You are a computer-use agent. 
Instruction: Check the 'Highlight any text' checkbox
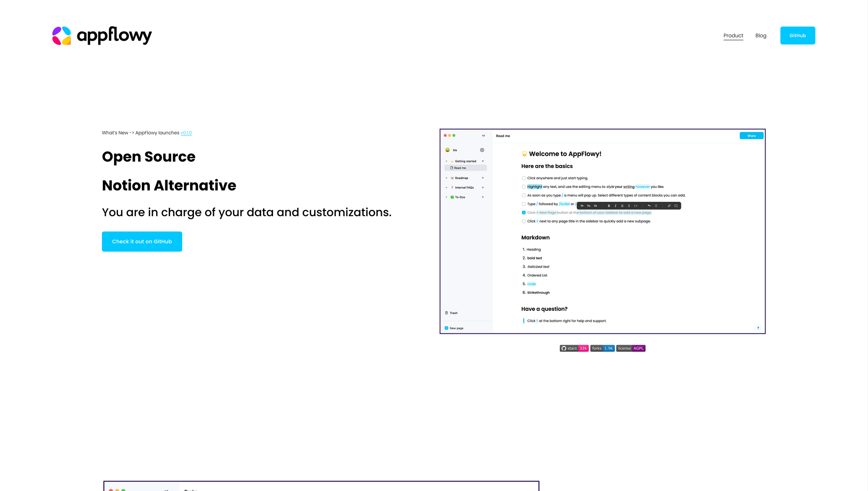524,187
